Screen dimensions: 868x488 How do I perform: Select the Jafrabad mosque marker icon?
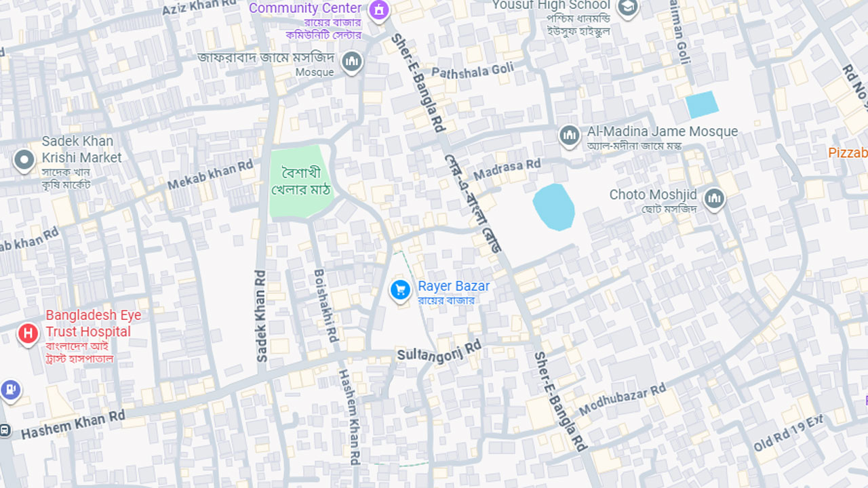pos(351,63)
